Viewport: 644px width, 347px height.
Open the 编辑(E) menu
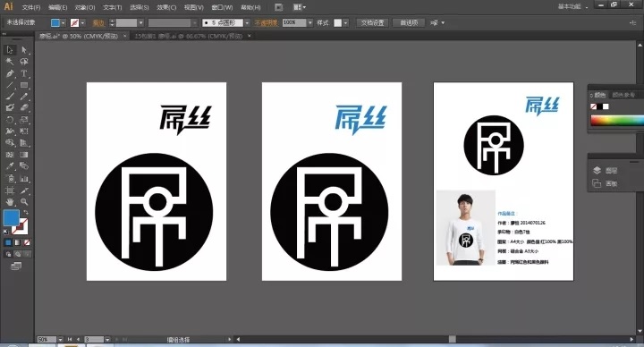(57, 7)
